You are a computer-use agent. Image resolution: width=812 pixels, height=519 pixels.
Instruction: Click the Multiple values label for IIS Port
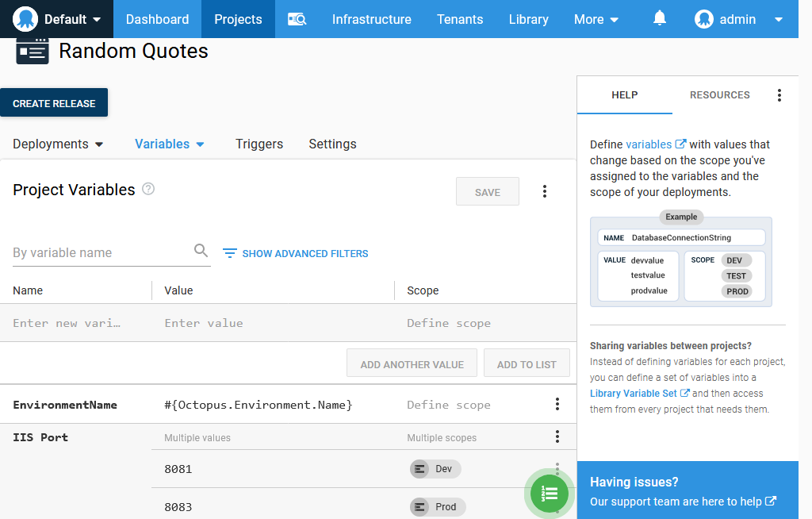(197, 437)
